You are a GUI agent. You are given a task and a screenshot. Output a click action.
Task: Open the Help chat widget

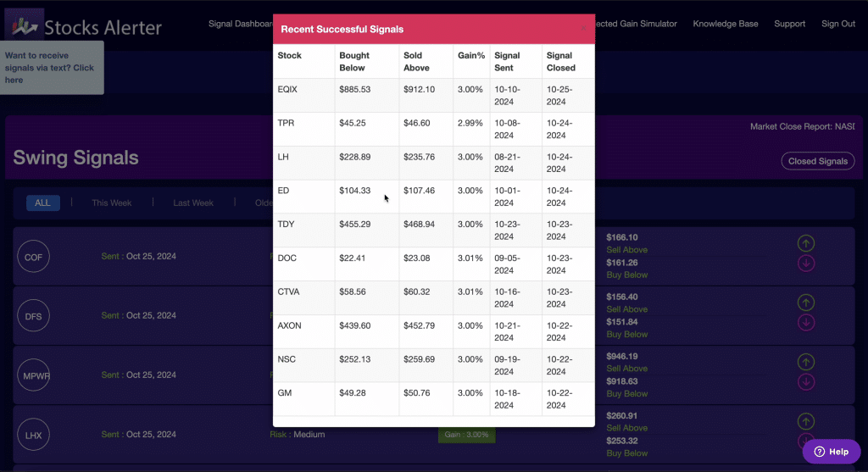coord(832,452)
